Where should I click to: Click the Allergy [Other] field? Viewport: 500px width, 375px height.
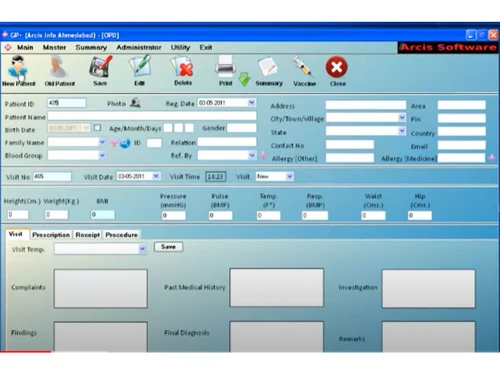(x=350, y=158)
